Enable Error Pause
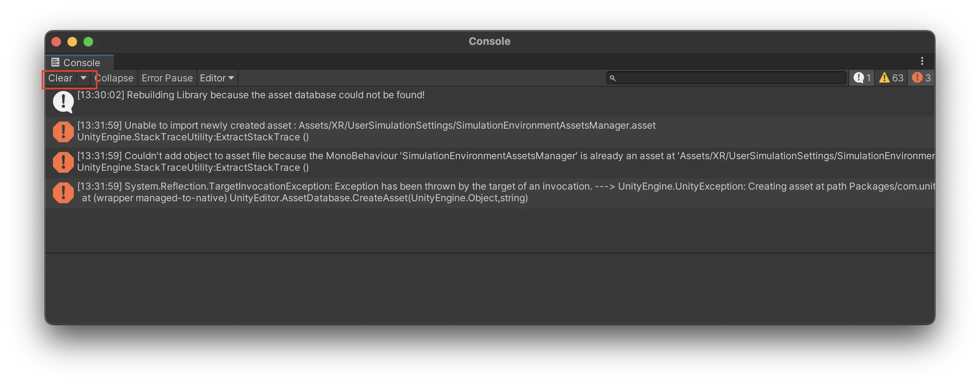The width and height of the screenshot is (980, 384). point(167,78)
